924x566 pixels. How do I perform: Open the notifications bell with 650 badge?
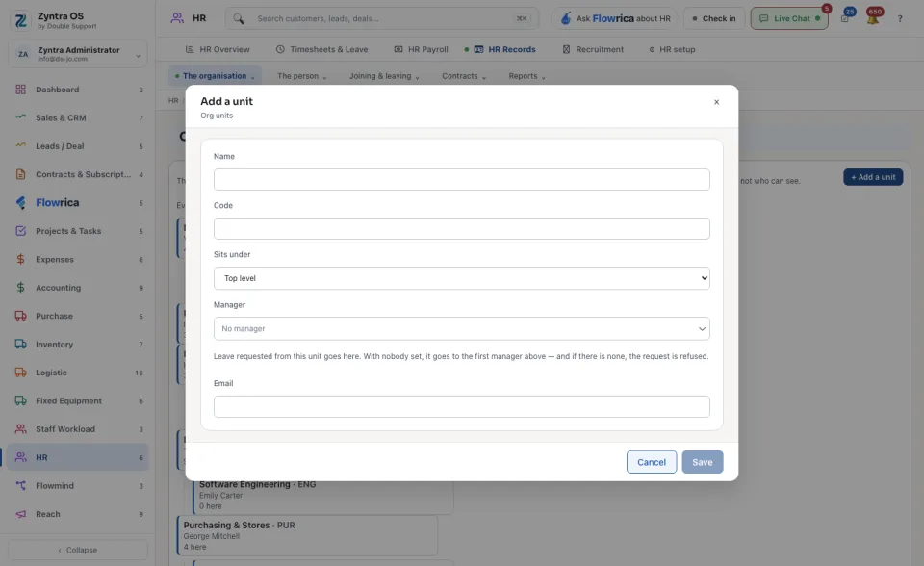pyautogui.click(x=873, y=17)
